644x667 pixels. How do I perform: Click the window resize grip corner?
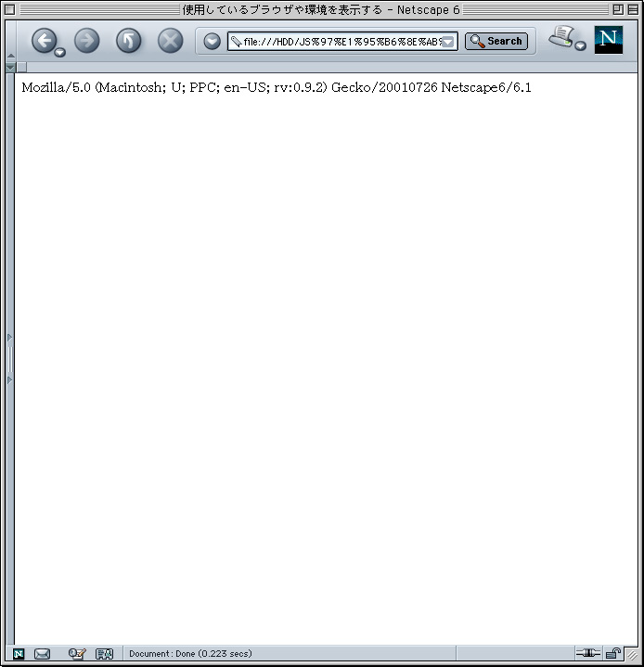[x=632, y=654]
